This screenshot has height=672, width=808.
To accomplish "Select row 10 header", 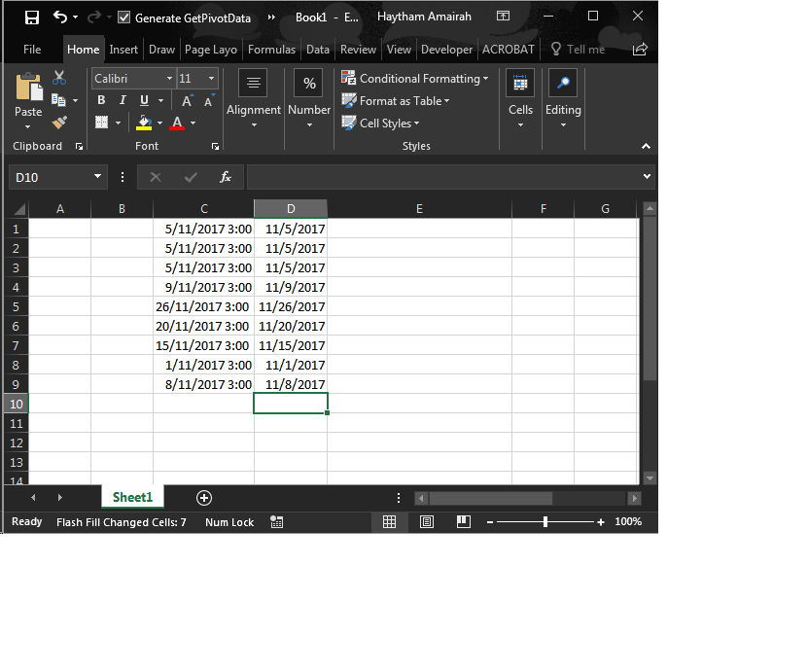I will (x=16, y=404).
